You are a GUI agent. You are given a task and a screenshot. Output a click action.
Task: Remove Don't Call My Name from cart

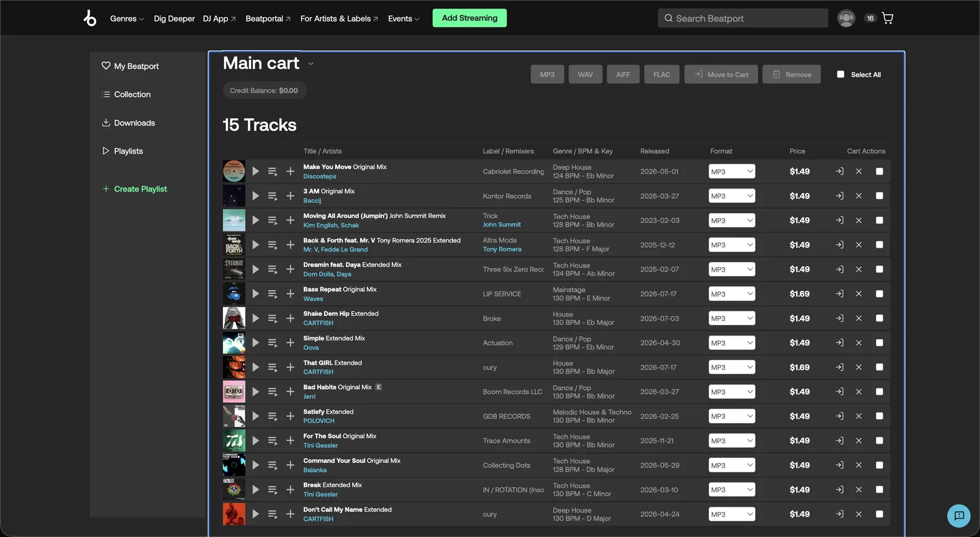859,514
